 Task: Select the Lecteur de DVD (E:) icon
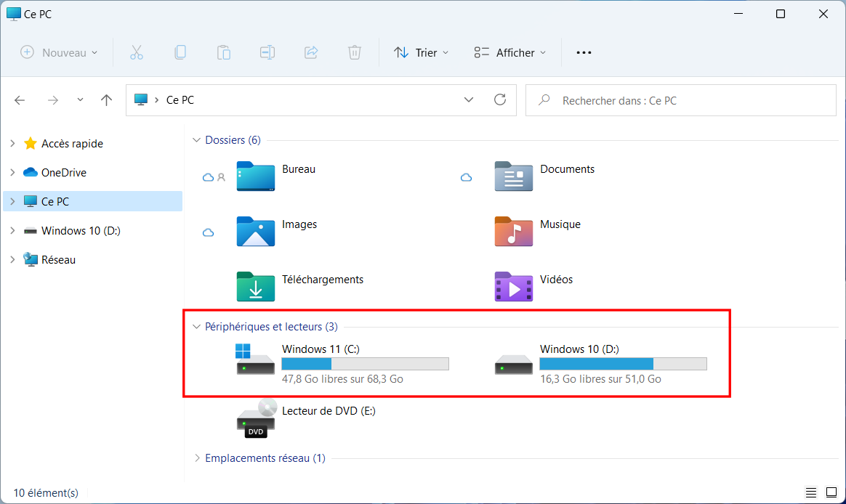click(x=257, y=419)
